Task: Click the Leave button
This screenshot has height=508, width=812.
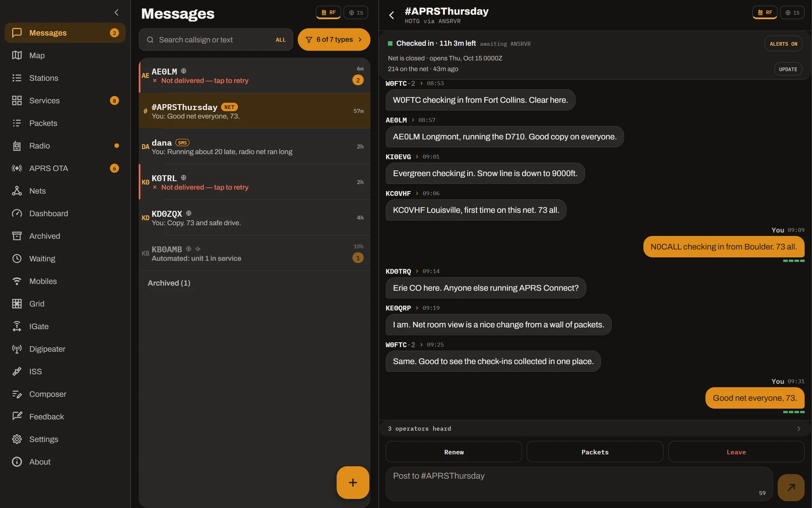Action: coord(736,452)
